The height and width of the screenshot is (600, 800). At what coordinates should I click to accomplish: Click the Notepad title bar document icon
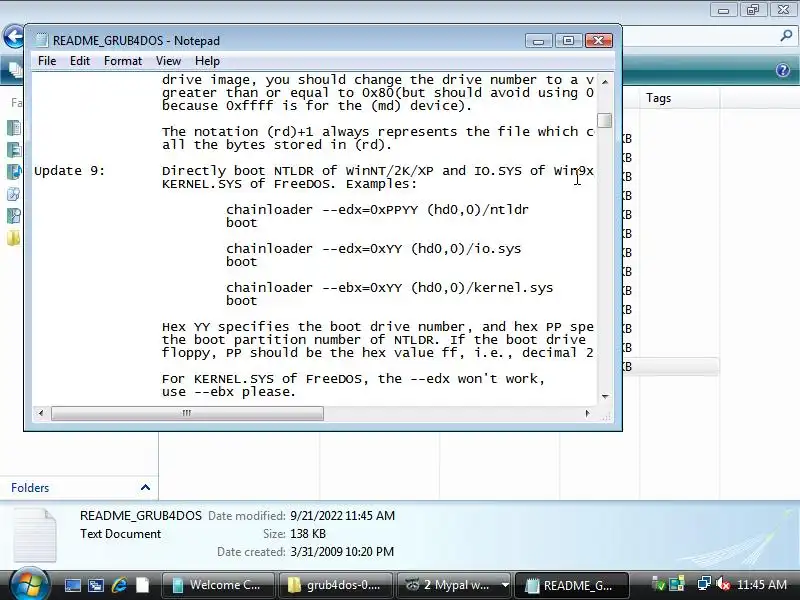pos(41,40)
